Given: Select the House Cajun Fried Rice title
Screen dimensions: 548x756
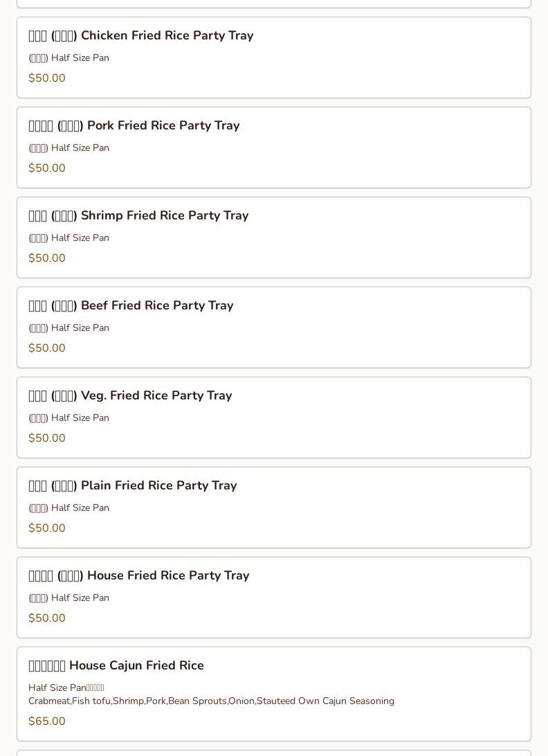Looking at the screenshot, I should [116, 665].
